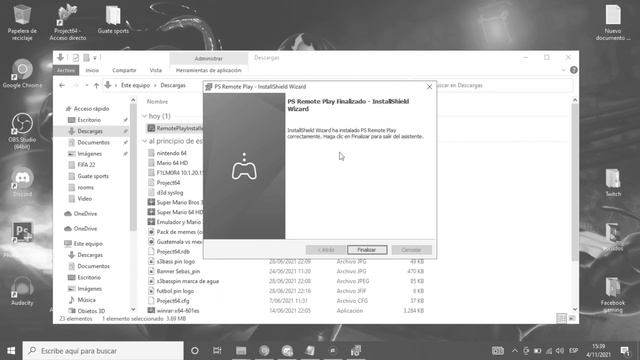Select Project64 shortcut on desktop
The height and width of the screenshot is (360, 640).
[67, 22]
